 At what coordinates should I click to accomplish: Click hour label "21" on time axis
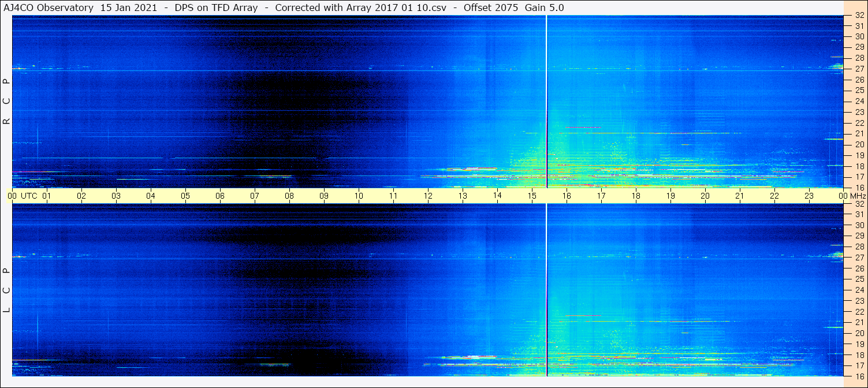click(x=740, y=196)
